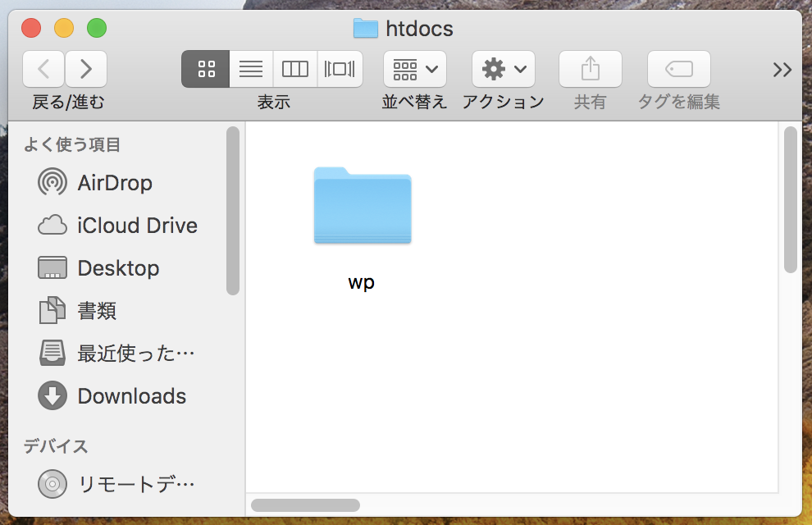Click the タグを編集 tag button
This screenshot has height=525, width=812.
(678, 70)
